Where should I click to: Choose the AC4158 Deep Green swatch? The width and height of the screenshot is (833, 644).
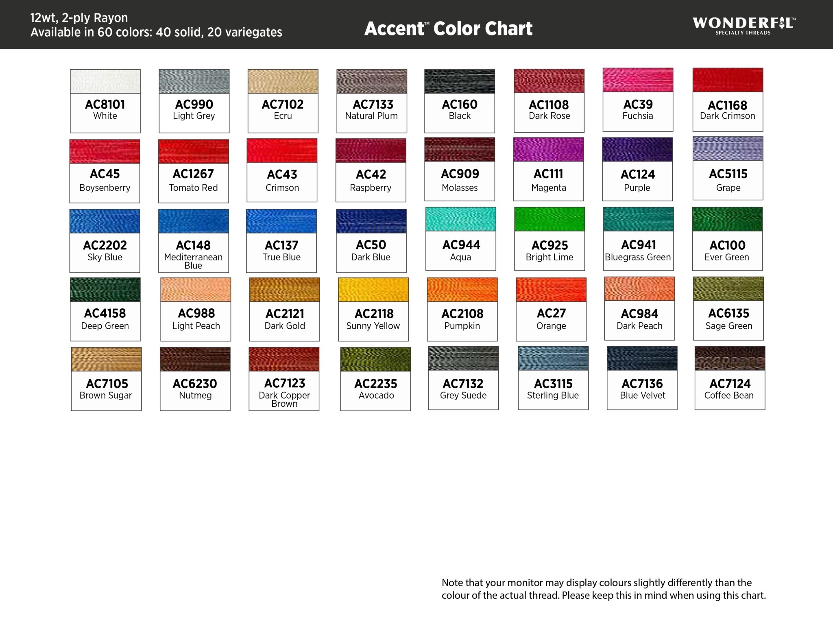pyautogui.click(x=105, y=310)
